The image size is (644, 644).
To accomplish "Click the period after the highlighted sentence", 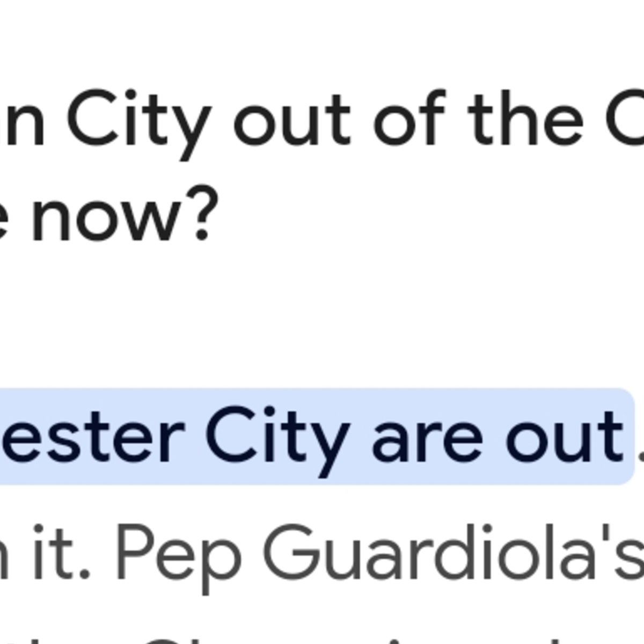I will (x=640, y=456).
